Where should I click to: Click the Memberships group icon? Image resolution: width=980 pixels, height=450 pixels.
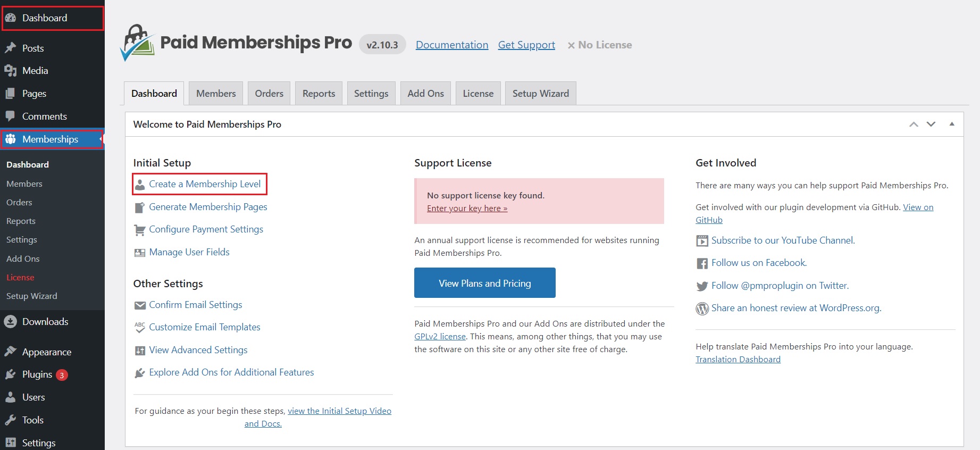click(10, 139)
